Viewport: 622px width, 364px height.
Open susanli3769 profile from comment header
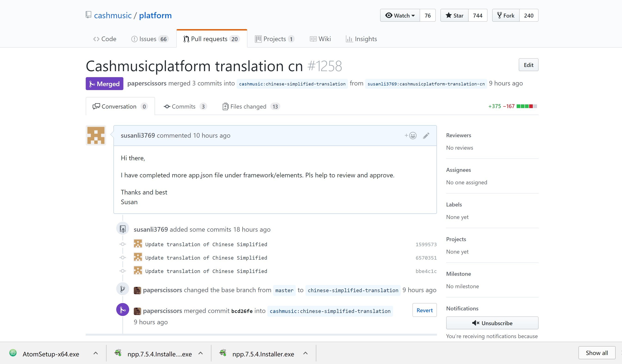tap(138, 135)
